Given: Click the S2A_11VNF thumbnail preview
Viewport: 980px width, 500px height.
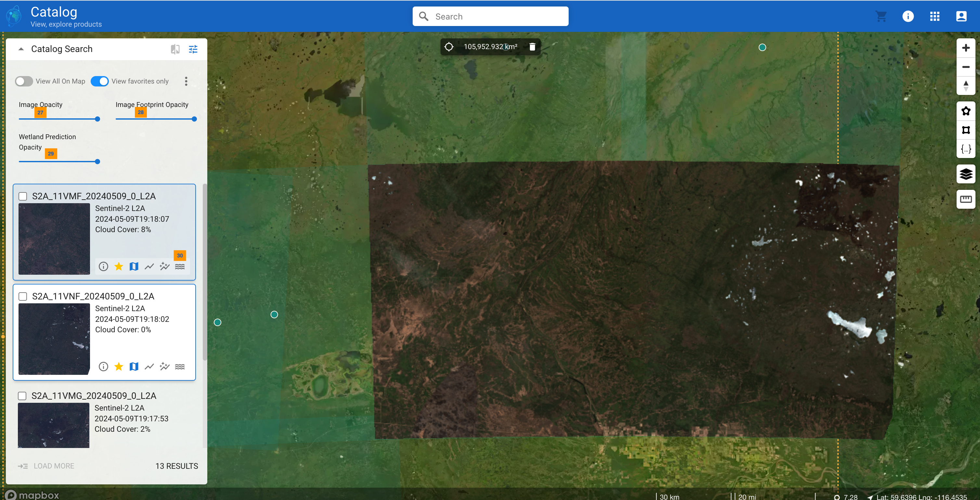Looking at the screenshot, I should click(54, 339).
